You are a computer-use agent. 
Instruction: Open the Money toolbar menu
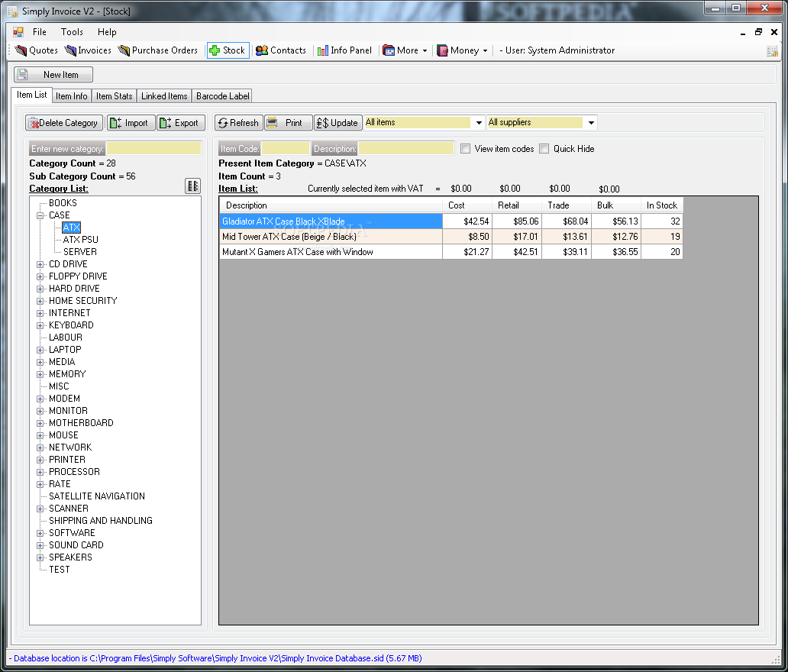pyautogui.click(x=462, y=50)
